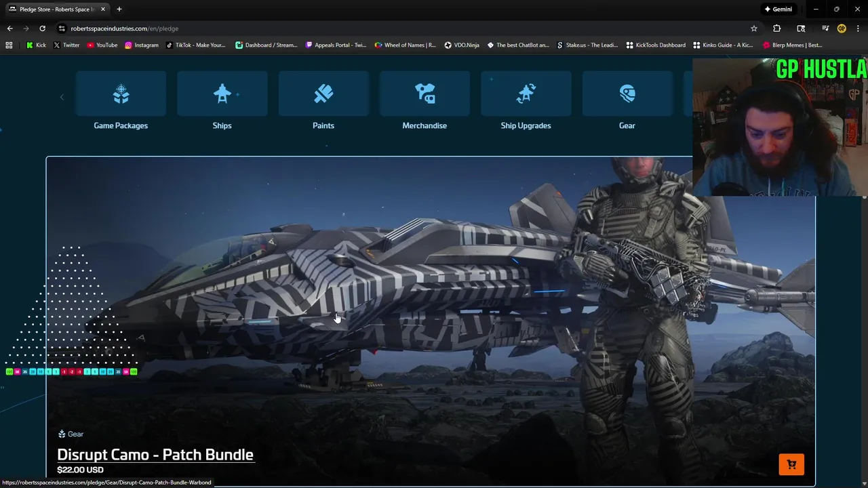Open the Wheel of Names bookmark
The height and width of the screenshot is (488, 868).
405,45
